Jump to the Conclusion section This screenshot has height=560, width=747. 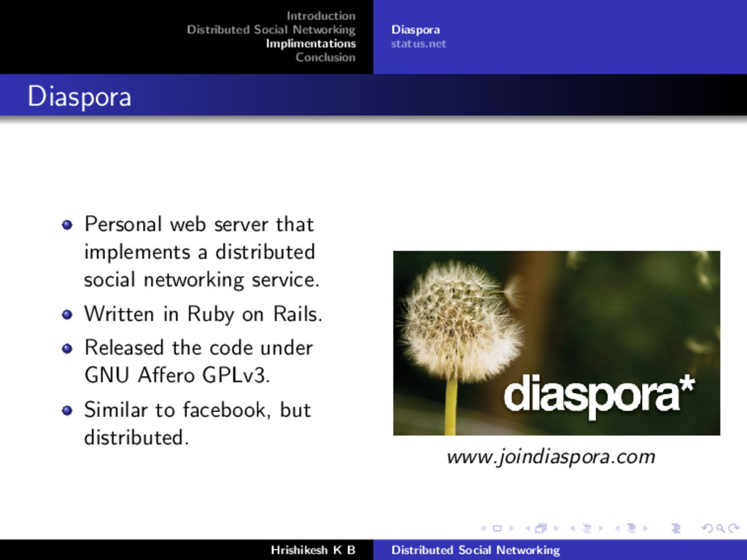point(325,57)
